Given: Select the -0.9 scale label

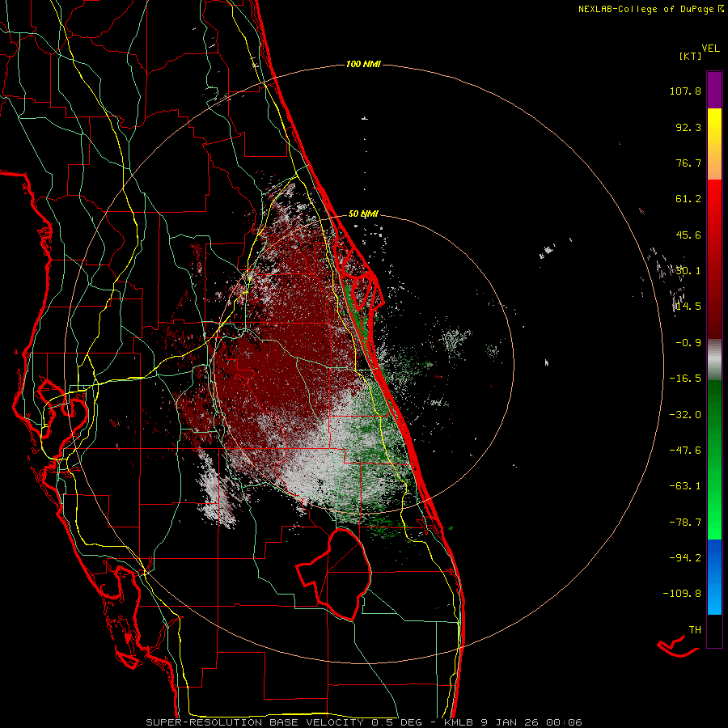Looking at the screenshot, I should pos(688,343).
